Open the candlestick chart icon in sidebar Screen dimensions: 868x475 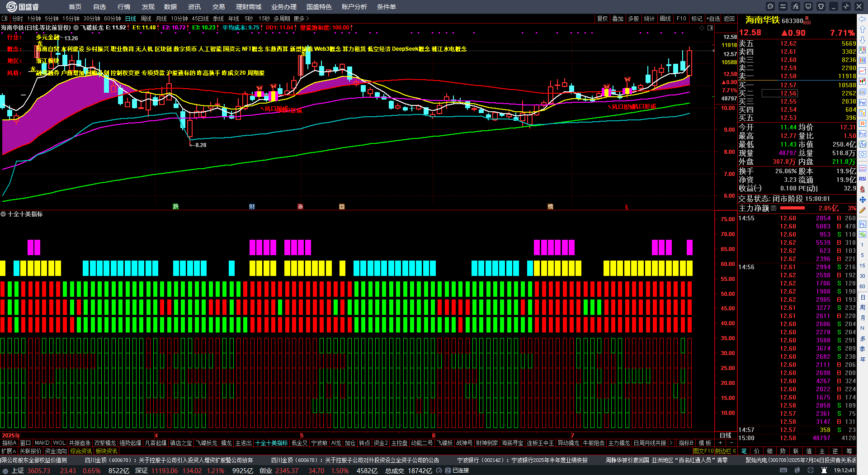click(x=863, y=81)
